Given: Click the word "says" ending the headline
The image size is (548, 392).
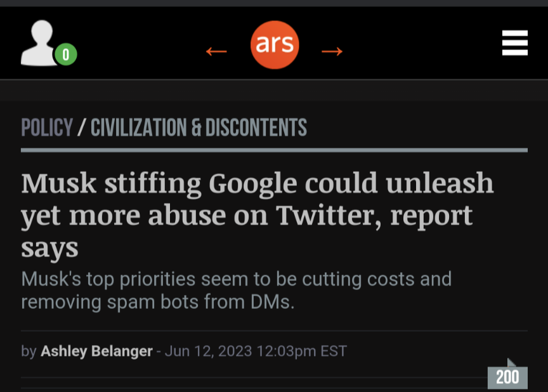Looking at the screenshot, I should pyautogui.click(x=49, y=247).
